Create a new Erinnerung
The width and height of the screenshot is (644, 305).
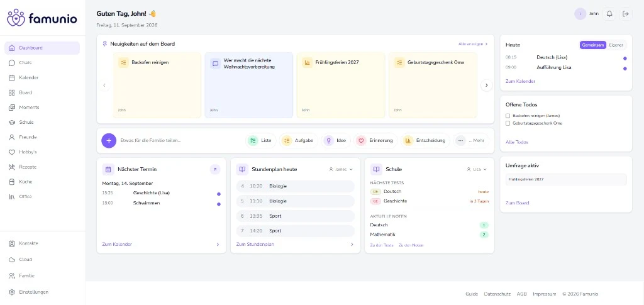[375, 140]
